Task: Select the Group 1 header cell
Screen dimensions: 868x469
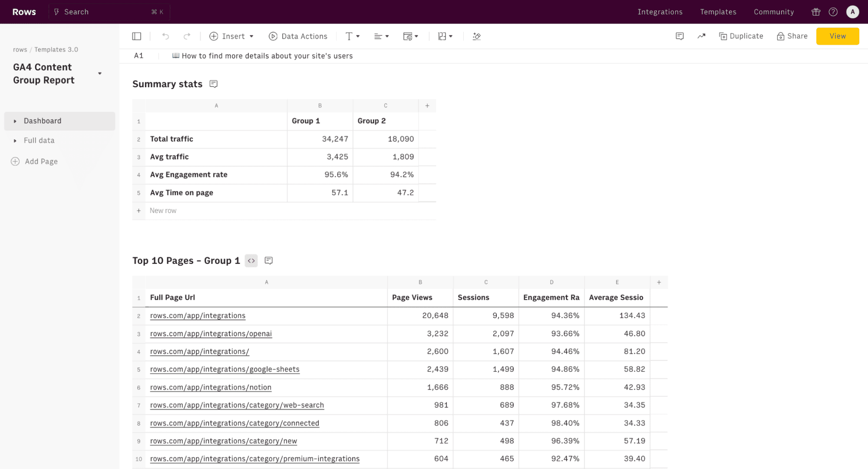Action: click(x=320, y=121)
